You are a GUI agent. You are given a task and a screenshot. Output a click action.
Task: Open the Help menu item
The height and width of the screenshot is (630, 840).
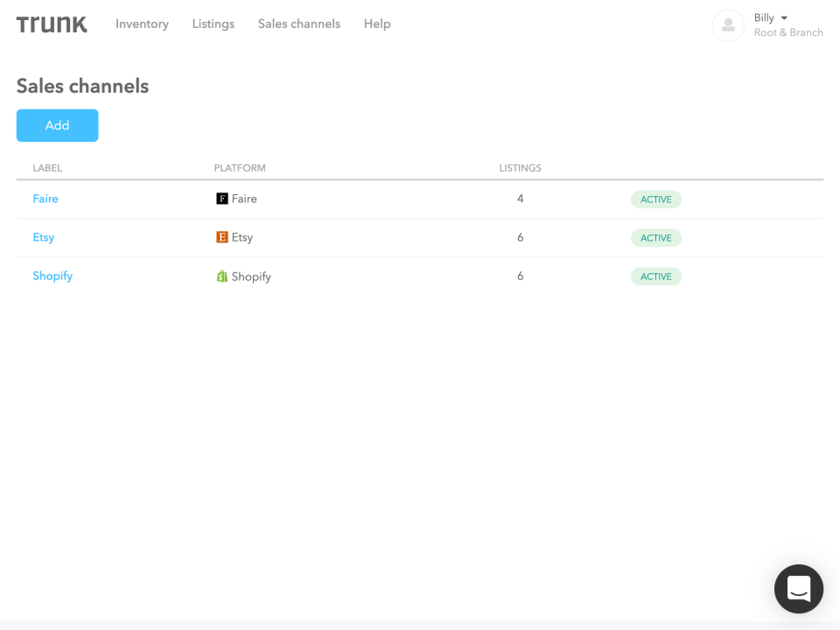click(377, 24)
